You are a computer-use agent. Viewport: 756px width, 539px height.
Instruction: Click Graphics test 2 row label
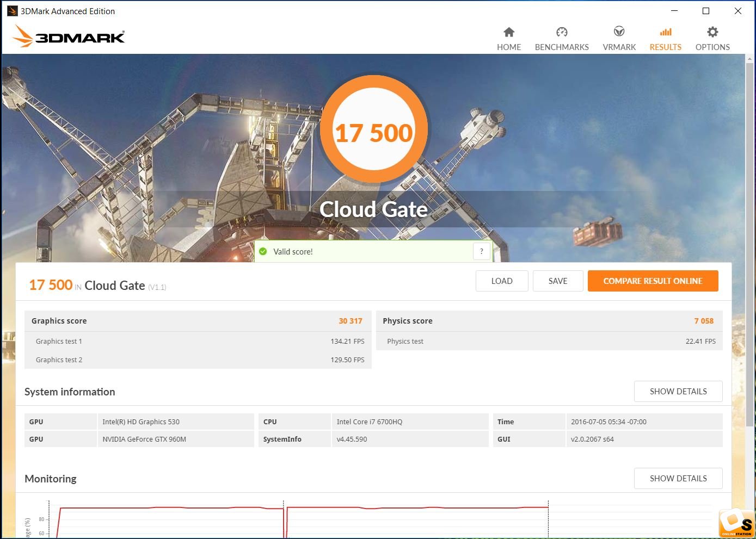coord(59,360)
